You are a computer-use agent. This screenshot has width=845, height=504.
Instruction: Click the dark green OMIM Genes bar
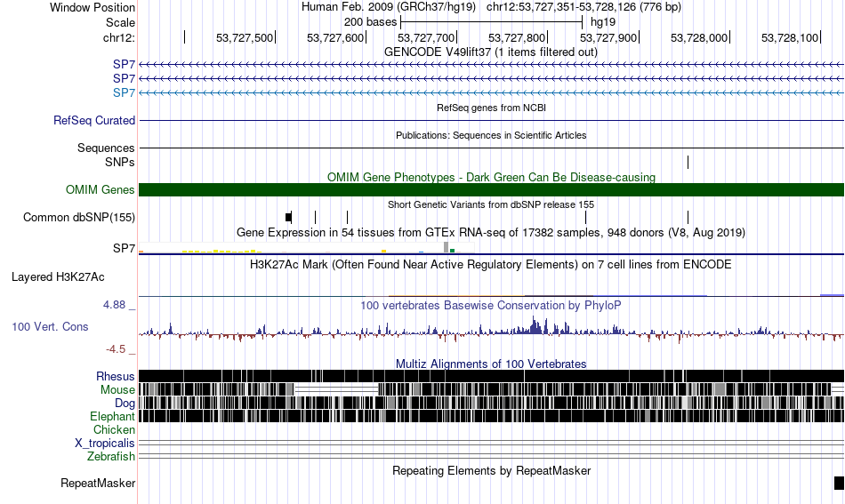[492, 189]
